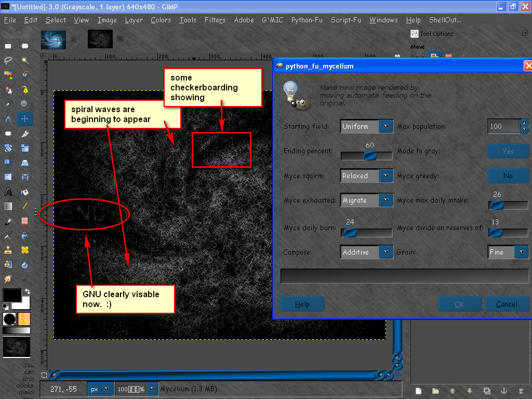The image size is (532, 399).
Task: Close the blue spiral image tab
Action: [73, 39]
